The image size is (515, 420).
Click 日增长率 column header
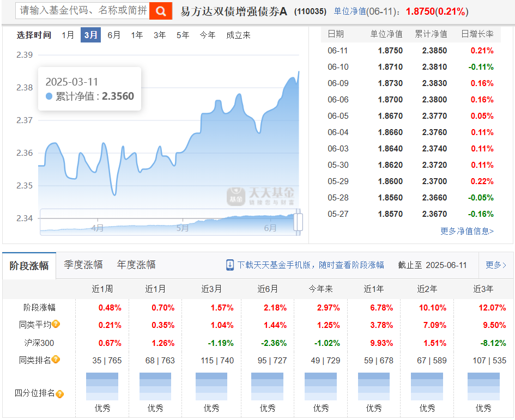tap(477, 34)
